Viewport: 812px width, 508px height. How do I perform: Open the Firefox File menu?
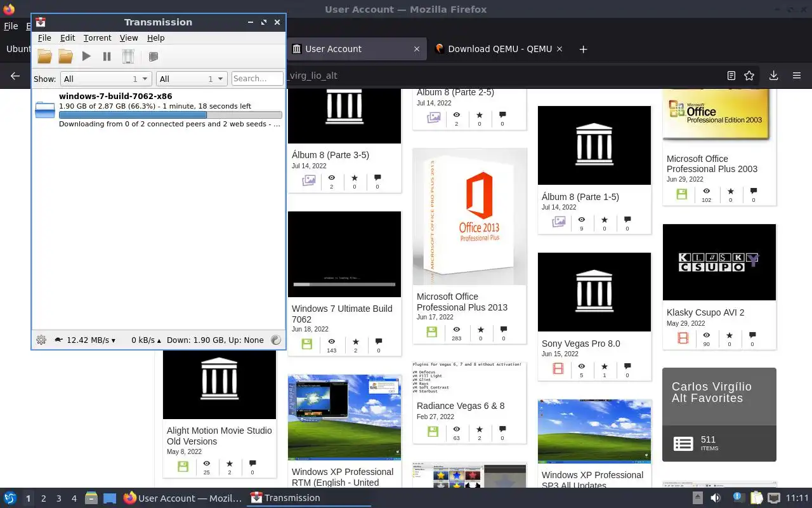pos(11,26)
